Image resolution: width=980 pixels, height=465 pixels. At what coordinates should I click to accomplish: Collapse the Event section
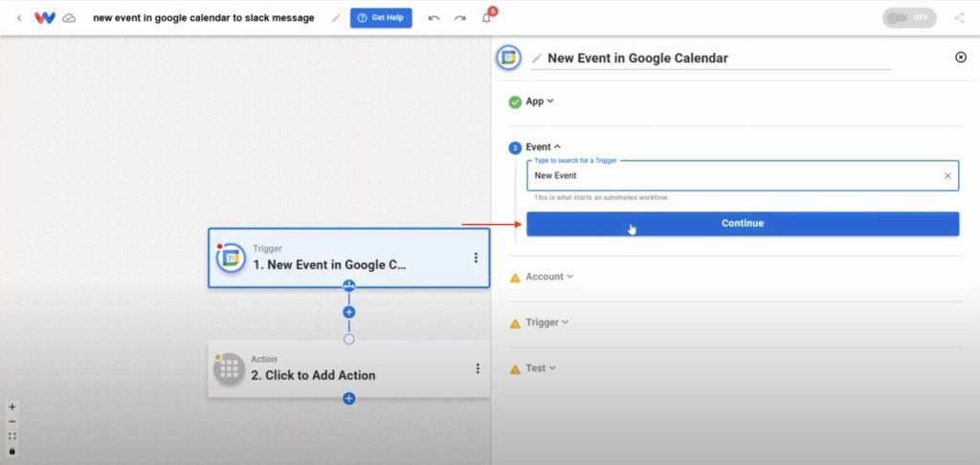click(x=544, y=147)
